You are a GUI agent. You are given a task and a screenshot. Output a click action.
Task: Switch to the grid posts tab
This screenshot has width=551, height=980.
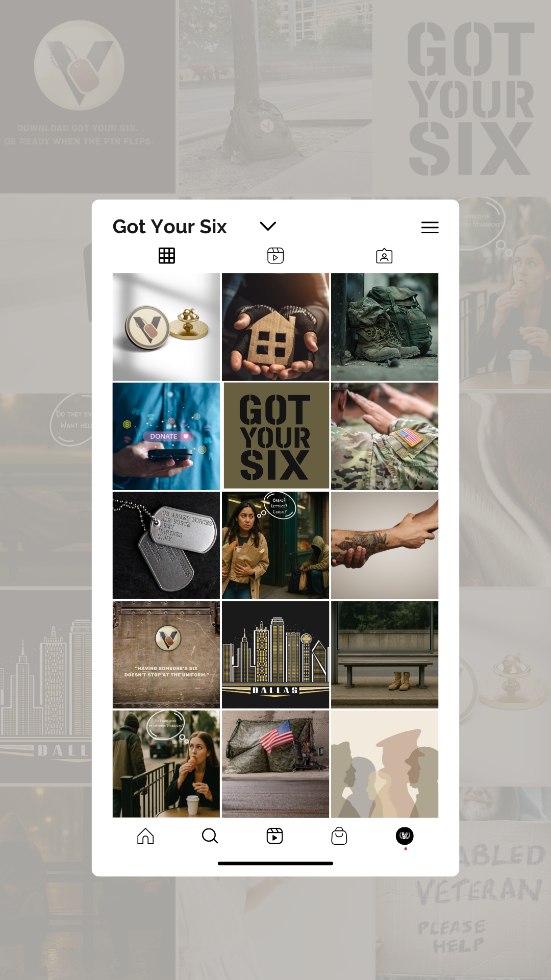pos(167,256)
